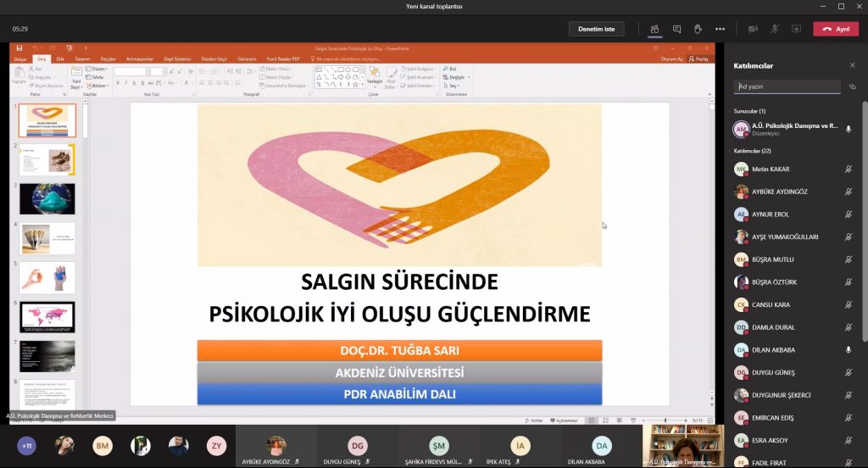Click the Denetim iste button
This screenshot has height=468, width=868.
pyautogui.click(x=596, y=30)
